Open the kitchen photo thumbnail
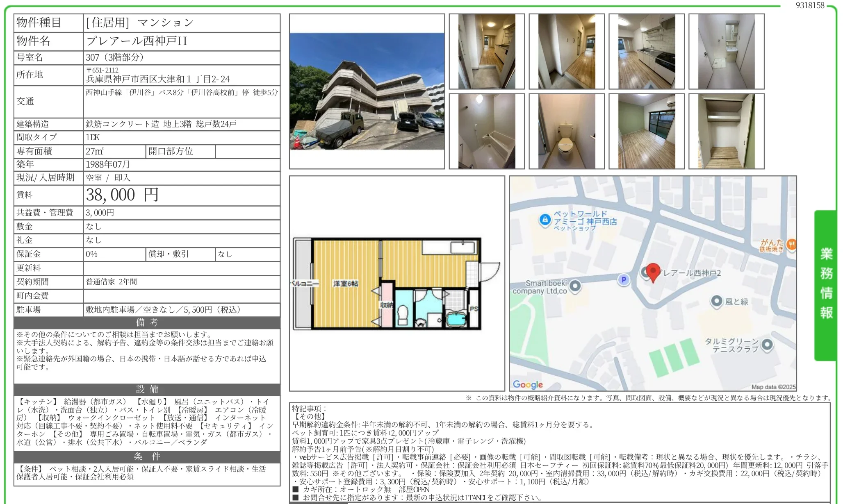The height and width of the screenshot is (504, 843). click(x=646, y=52)
